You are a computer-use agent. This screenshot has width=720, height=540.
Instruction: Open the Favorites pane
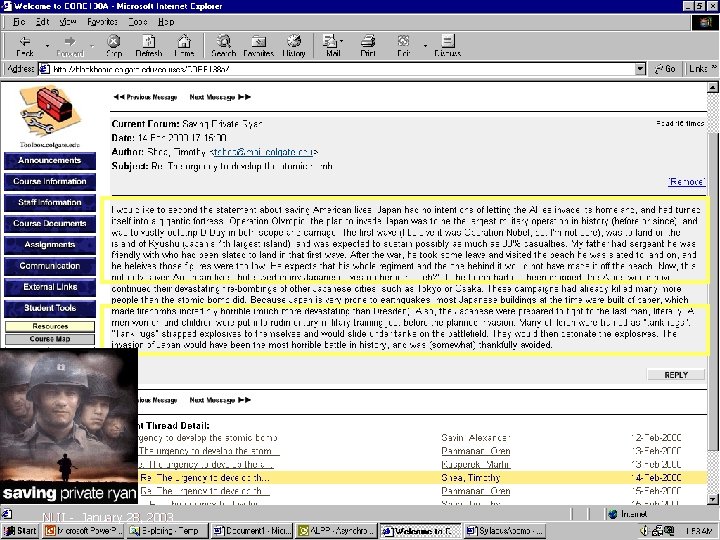coord(259,46)
